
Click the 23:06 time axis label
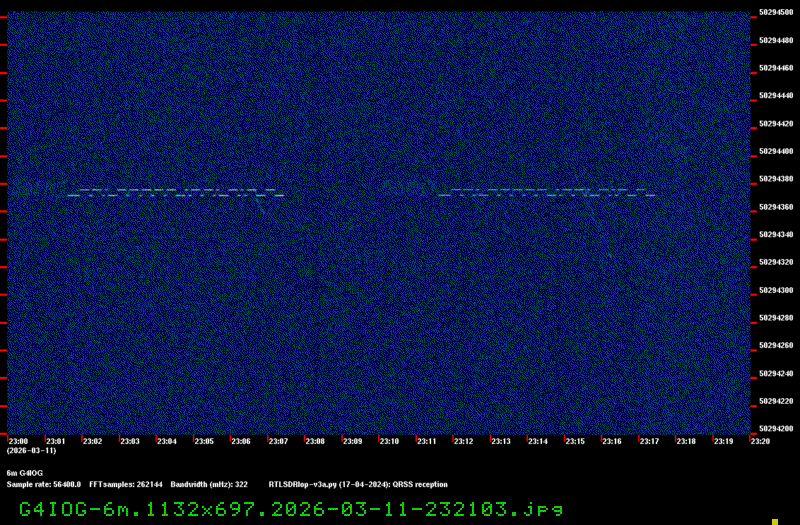click(x=241, y=441)
